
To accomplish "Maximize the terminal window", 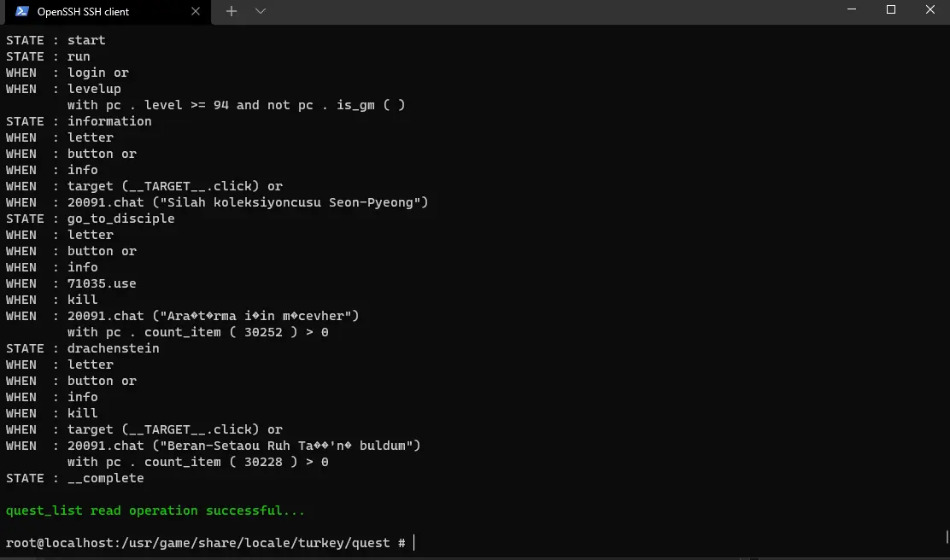I will 890,9.
